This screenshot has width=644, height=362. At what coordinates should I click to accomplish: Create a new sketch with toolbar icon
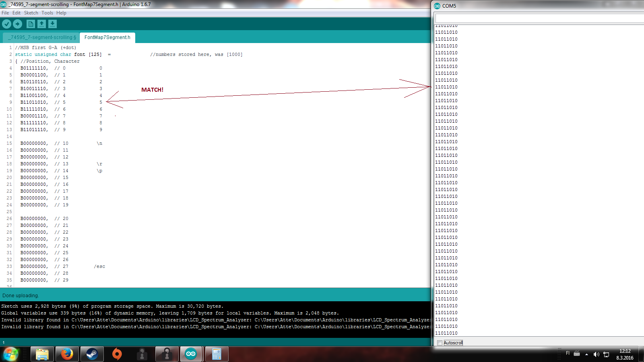point(31,24)
